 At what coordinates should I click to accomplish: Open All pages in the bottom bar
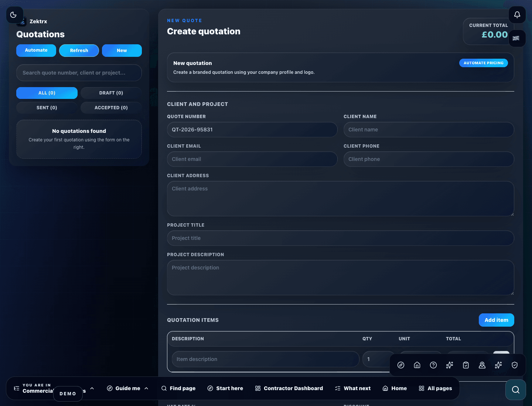point(436,388)
